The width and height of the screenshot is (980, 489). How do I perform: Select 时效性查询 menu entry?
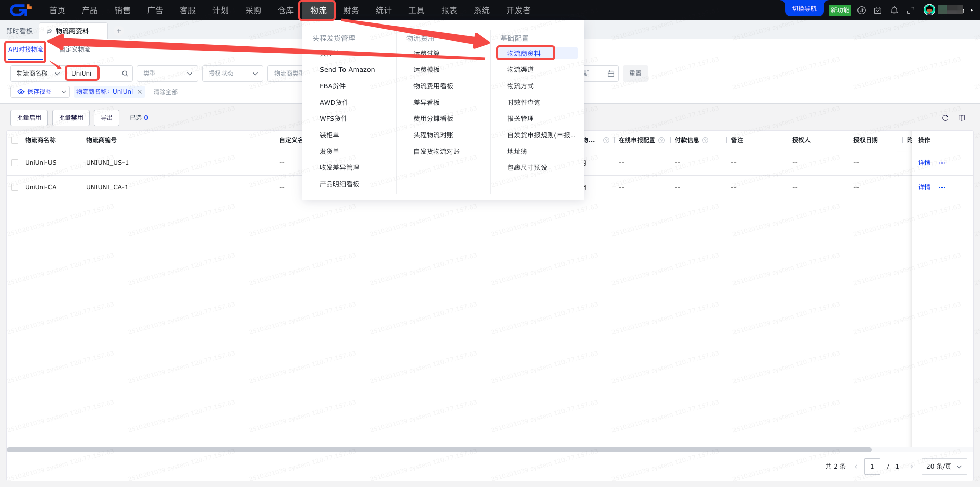click(524, 102)
